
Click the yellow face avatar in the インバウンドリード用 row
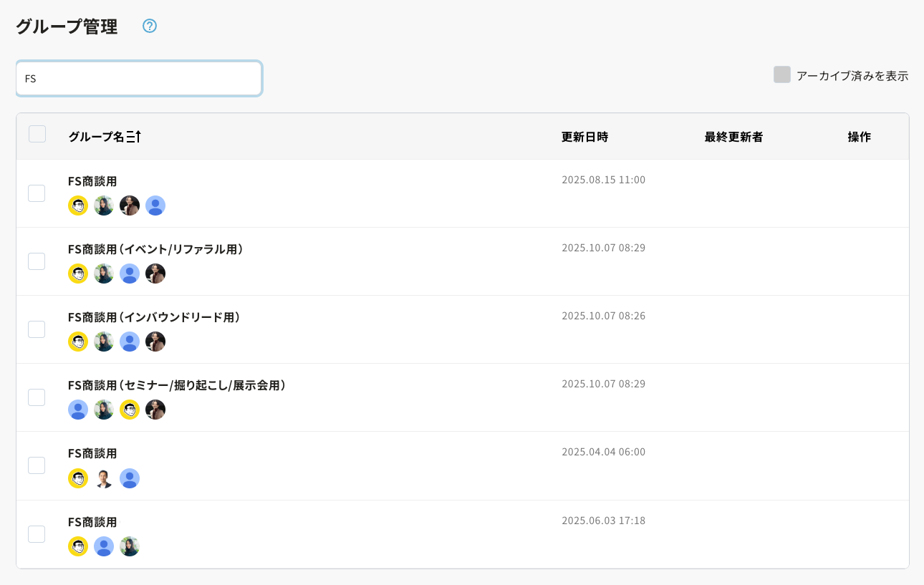(78, 342)
